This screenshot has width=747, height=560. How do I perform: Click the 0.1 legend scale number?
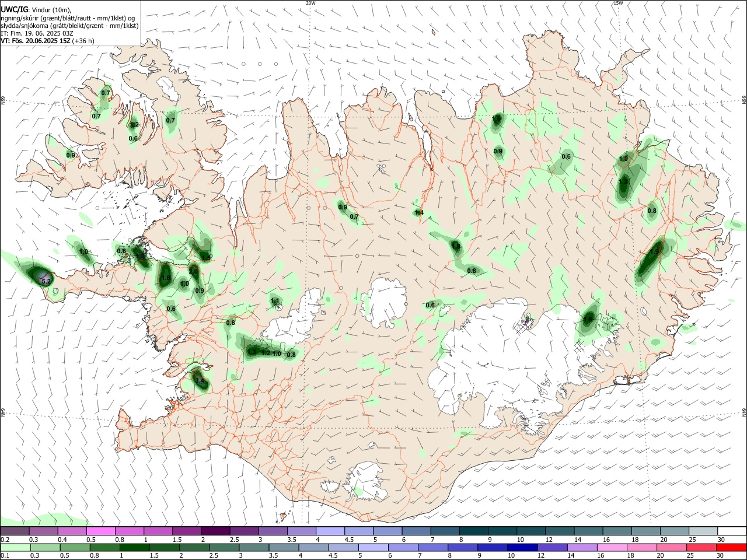[x=5, y=556]
